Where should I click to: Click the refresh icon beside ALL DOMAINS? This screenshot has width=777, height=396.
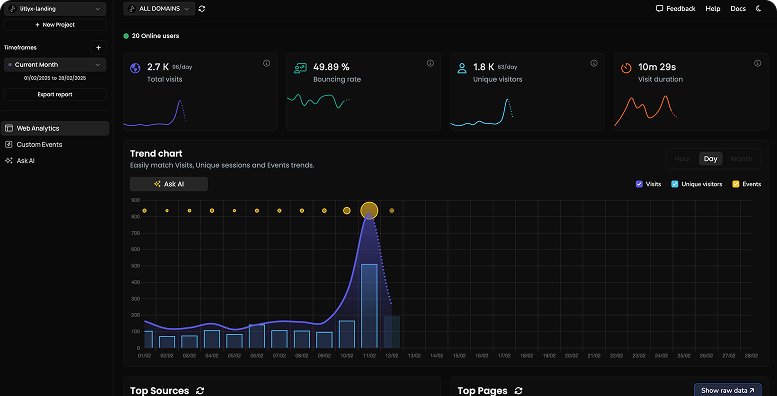click(x=202, y=8)
